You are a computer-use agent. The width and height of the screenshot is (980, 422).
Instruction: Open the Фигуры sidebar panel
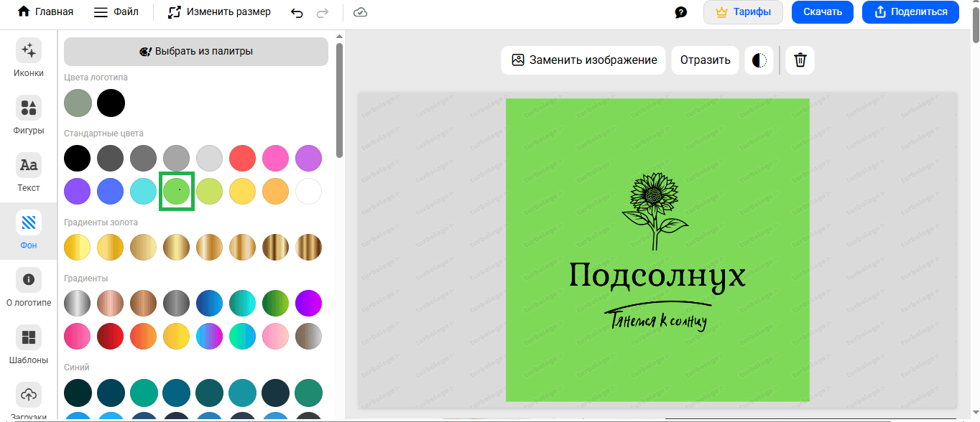[x=29, y=116]
